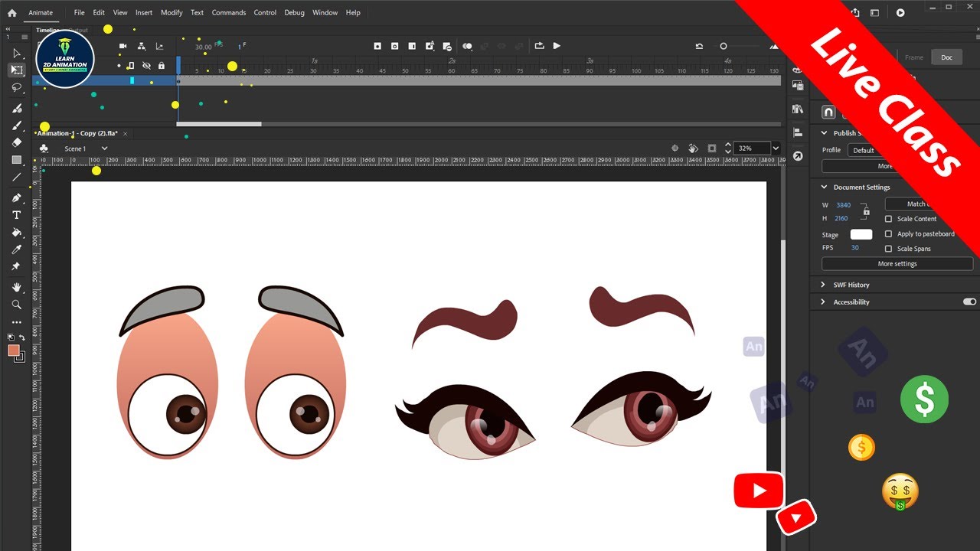Image resolution: width=980 pixels, height=551 pixels.
Task: Select the Line tool
Action: (16, 177)
